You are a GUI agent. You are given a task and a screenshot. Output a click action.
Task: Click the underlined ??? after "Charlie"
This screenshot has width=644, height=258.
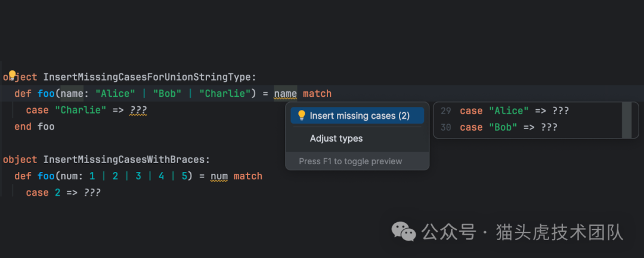138,110
